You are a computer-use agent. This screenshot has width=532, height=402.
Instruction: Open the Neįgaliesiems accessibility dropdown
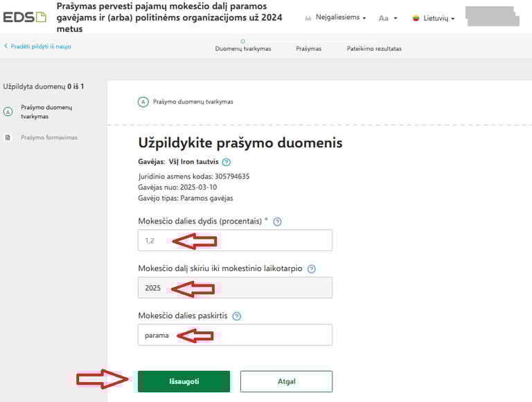(x=335, y=17)
